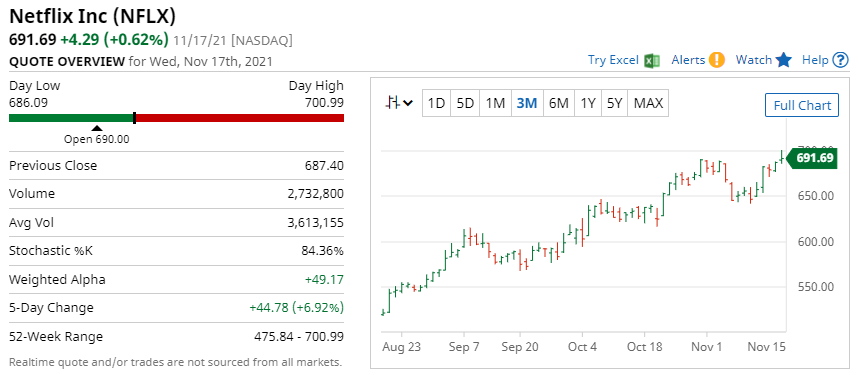
Task: Click the Help question mark icon
Action: [840, 60]
